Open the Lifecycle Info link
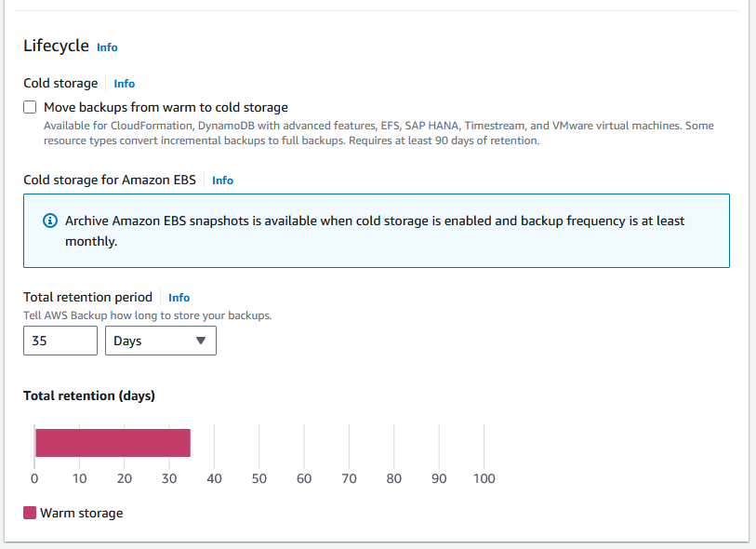 click(x=106, y=47)
